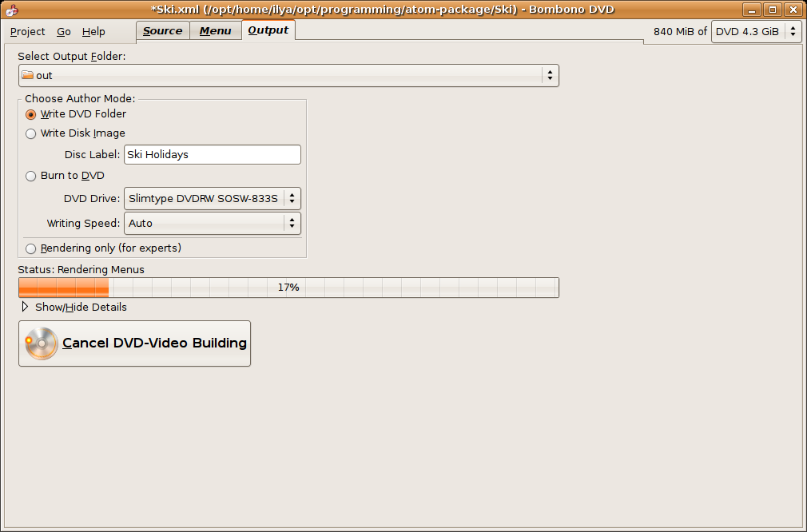The width and height of the screenshot is (807, 532).
Task: Click the Bombono DVD app icon in title bar
Action: [11, 10]
